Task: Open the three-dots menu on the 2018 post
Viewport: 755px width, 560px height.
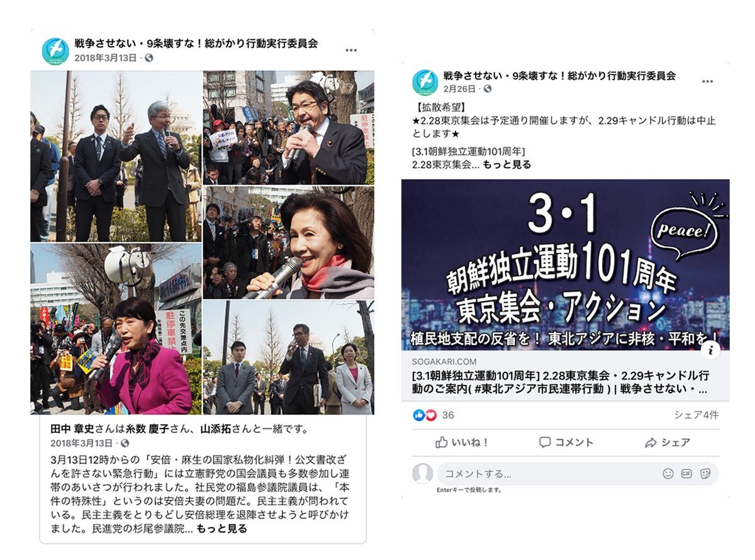Action: click(351, 50)
